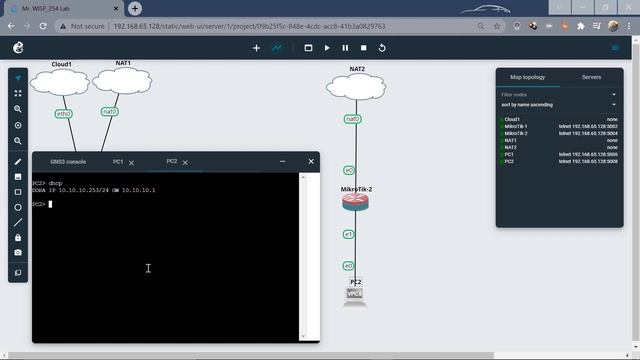Open browser extensions puzzle icon
The height and width of the screenshot is (360, 640).
point(580,26)
